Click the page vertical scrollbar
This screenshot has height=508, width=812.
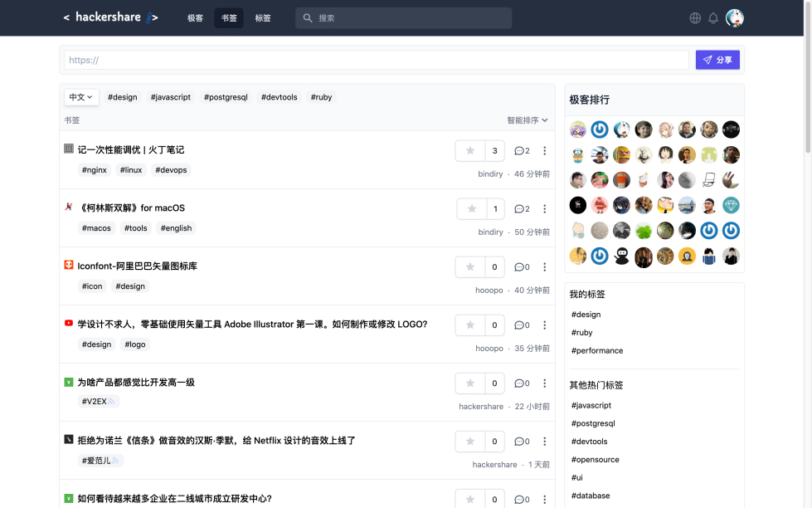tap(807, 78)
